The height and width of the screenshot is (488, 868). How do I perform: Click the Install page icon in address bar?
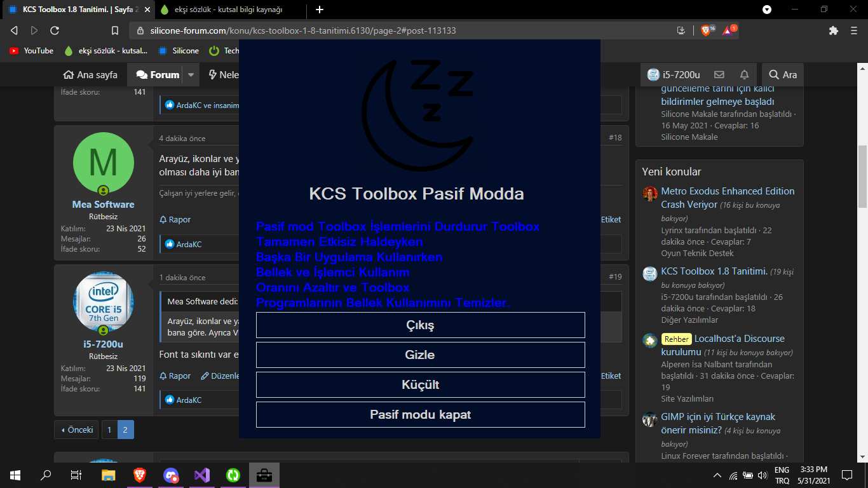[681, 30]
